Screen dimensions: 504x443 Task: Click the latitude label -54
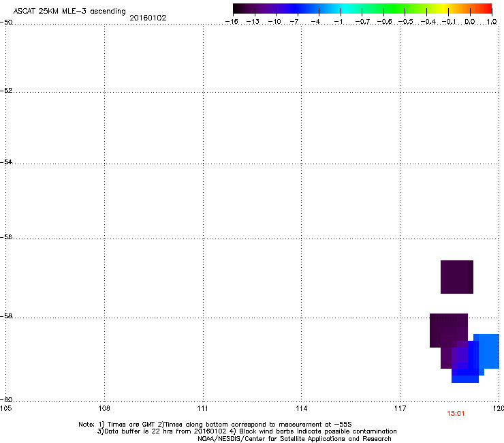click(x=6, y=162)
